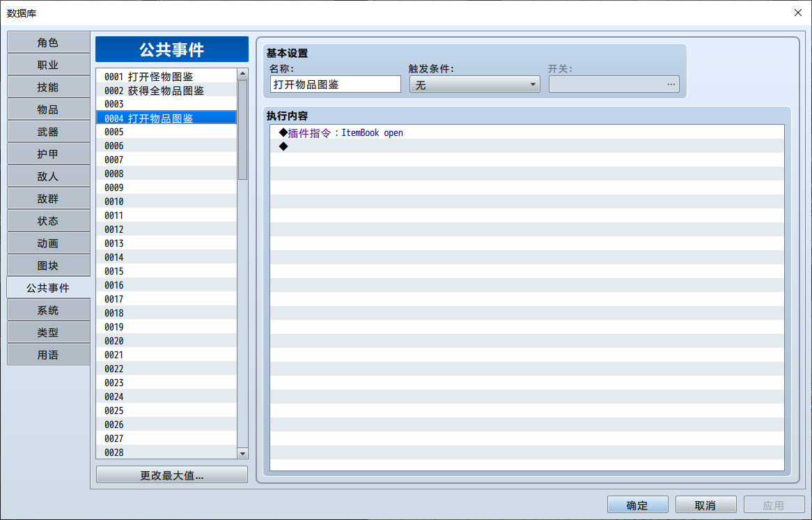Select common event 0015 in list
The image size is (812, 520).
click(x=166, y=271)
